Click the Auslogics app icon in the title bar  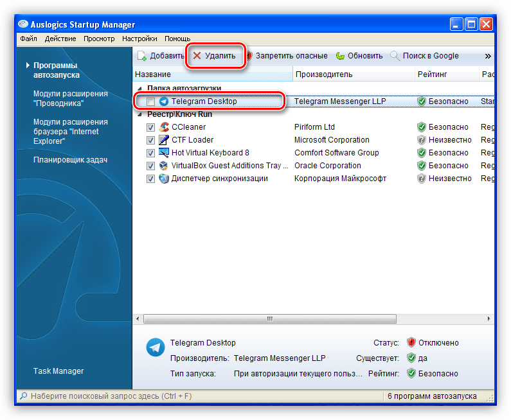(23, 24)
